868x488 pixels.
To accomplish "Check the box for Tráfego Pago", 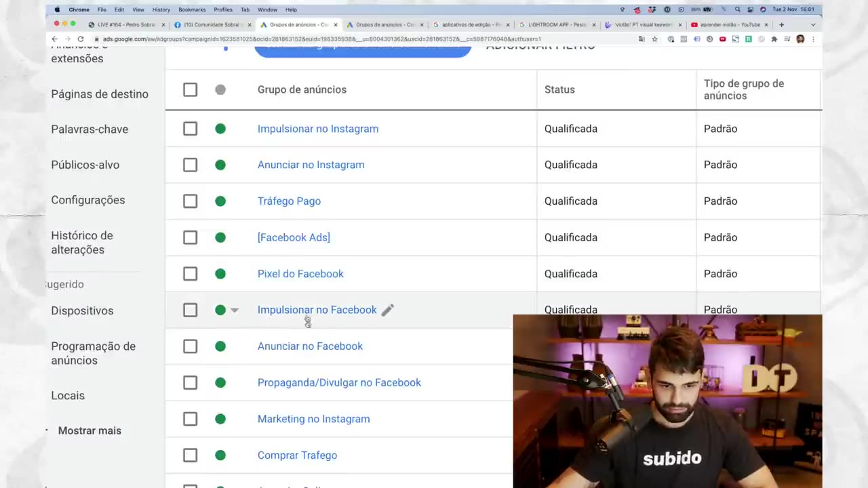I will (x=190, y=201).
